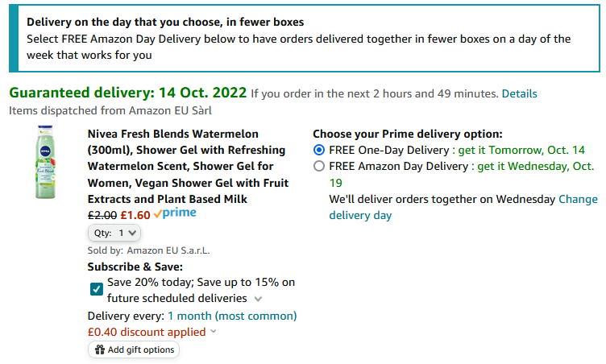Image resolution: width=606 pixels, height=364 pixels.
Task: Select FREE One-Day Delivery radio option
Action: [319, 150]
